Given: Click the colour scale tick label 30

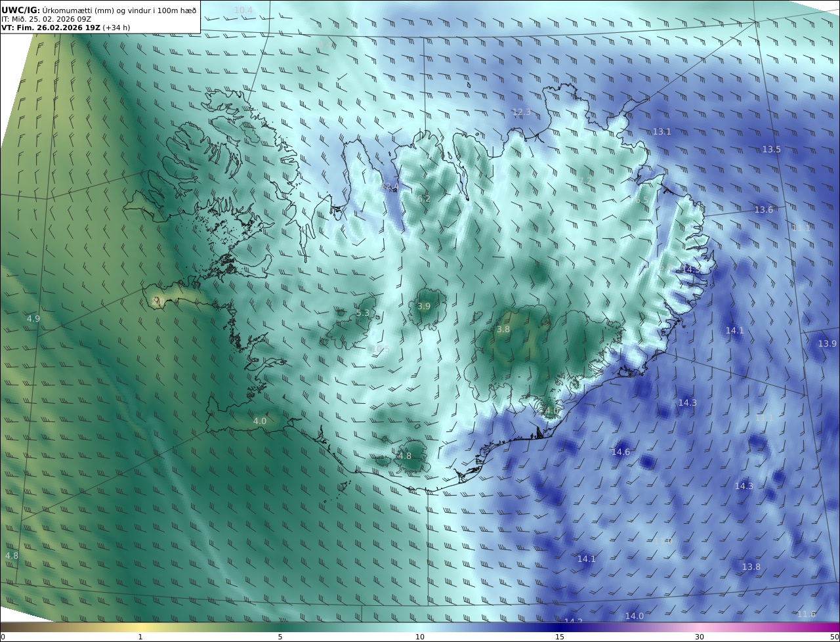Looking at the screenshot, I should tap(700, 637).
